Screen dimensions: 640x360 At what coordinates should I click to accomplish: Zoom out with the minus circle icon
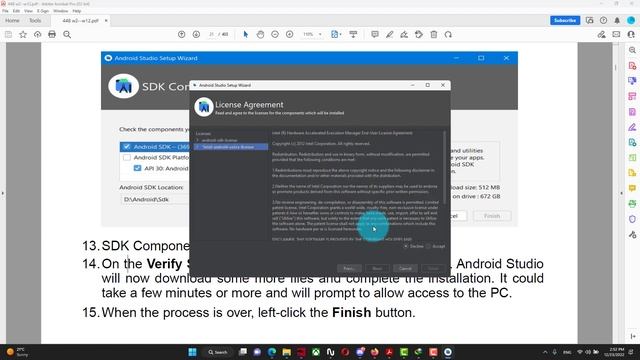click(275, 35)
